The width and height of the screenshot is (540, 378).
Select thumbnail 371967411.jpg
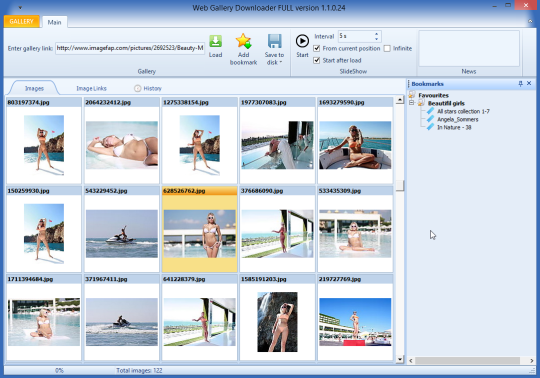pyautogui.click(x=122, y=318)
